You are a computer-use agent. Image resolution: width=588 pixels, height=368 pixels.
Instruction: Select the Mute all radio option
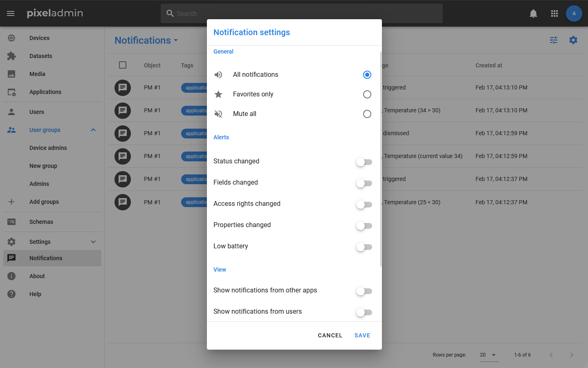[x=367, y=114]
